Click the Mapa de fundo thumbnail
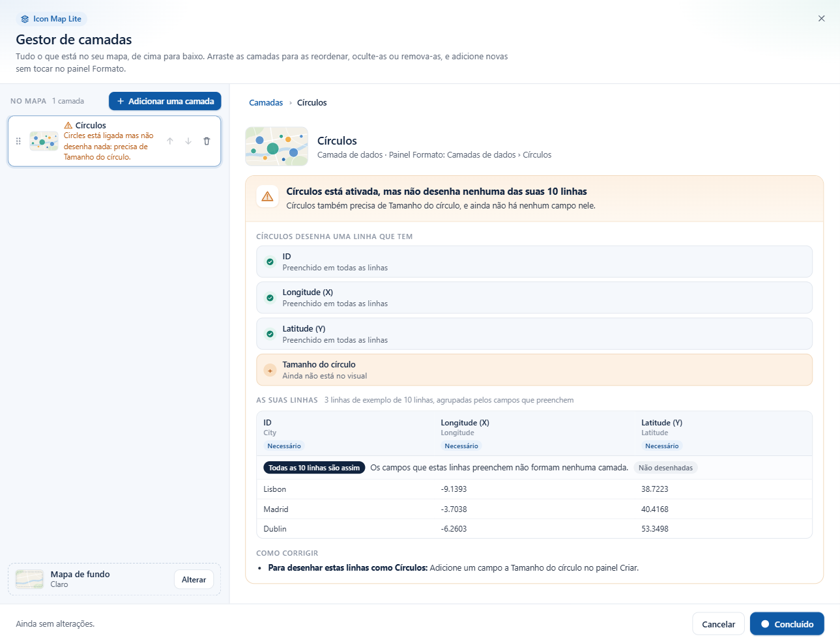840x643 pixels. [x=29, y=579]
